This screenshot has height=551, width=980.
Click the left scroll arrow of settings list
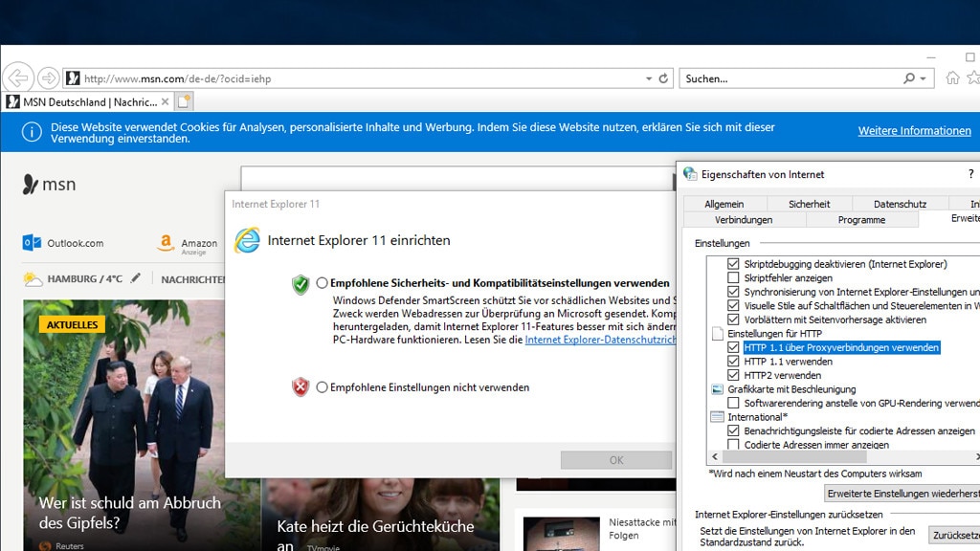point(715,456)
